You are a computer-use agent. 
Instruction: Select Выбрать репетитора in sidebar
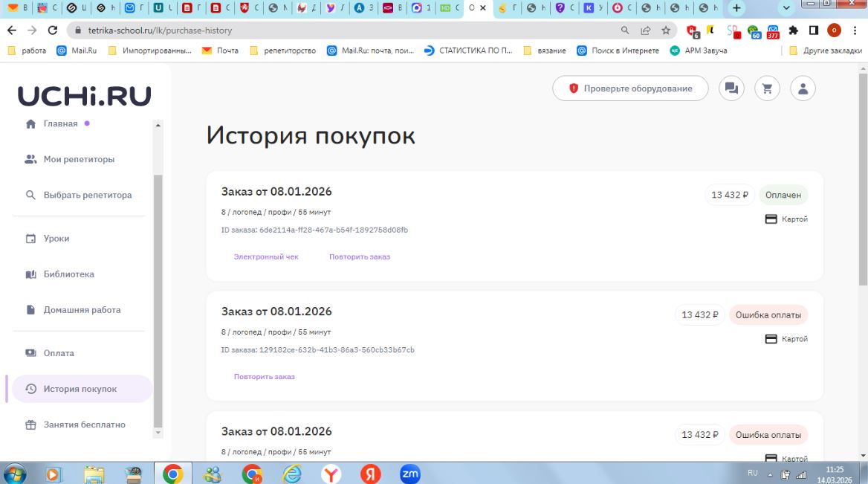(x=87, y=195)
